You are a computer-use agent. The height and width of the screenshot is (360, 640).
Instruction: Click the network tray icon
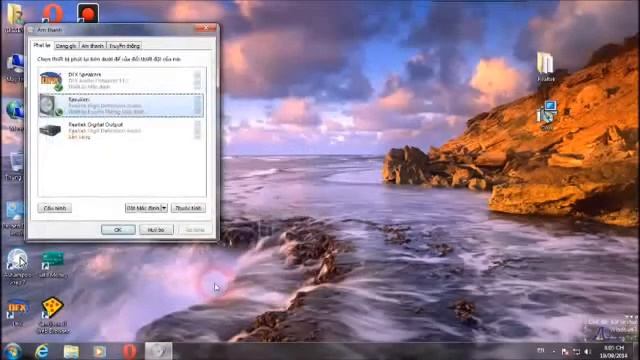[x=576, y=351]
